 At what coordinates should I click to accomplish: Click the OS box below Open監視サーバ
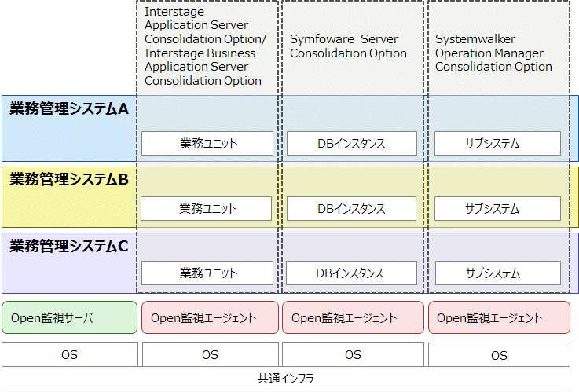click(70, 354)
